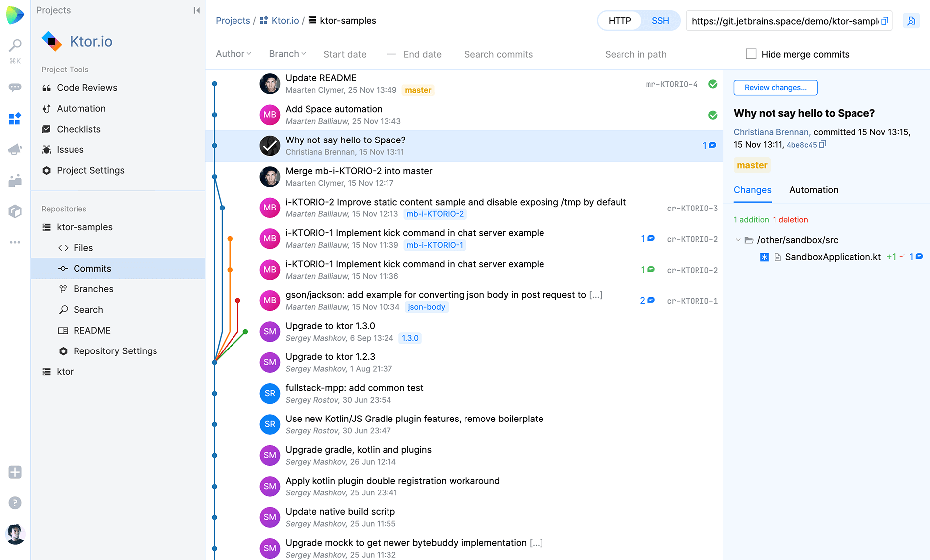
Task: Open the search magnifier in left rail
Action: 15,46
